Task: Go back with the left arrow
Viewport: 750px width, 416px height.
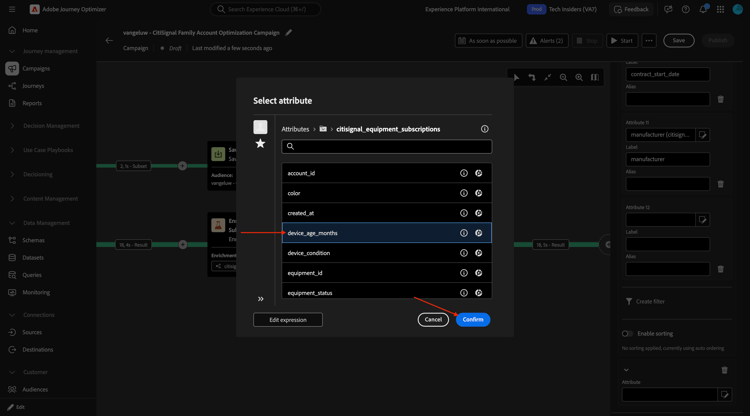Action: pyautogui.click(x=109, y=41)
